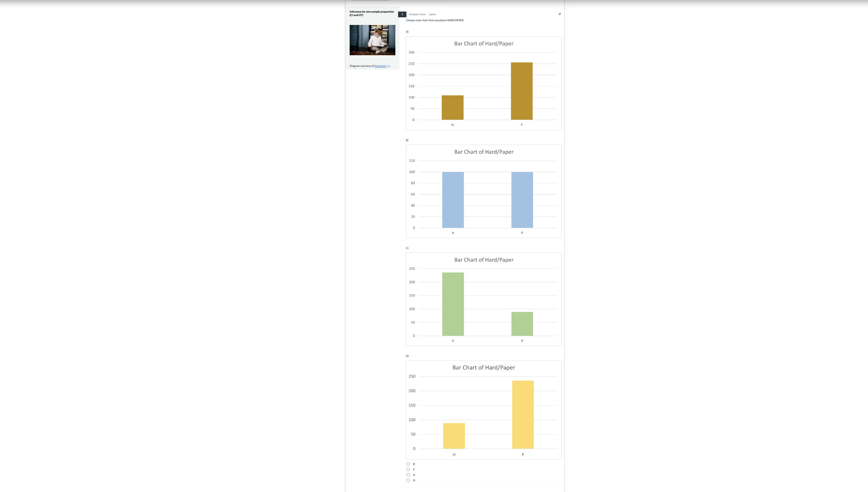This screenshot has width=868, height=492.
Task: Click the tall yellow P bar in chart D
Action: click(x=523, y=414)
